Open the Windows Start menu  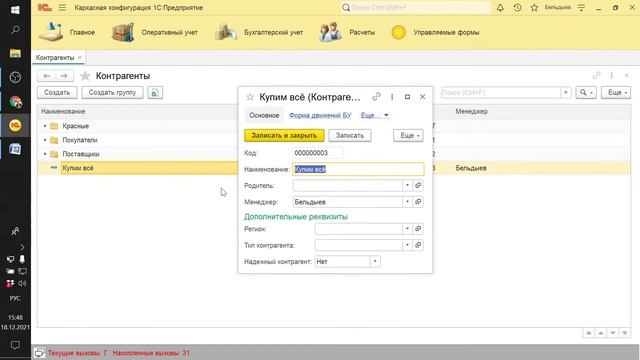point(15,9)
